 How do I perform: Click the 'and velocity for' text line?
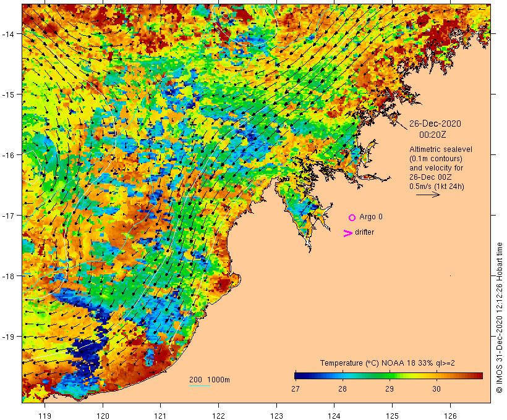436,168
